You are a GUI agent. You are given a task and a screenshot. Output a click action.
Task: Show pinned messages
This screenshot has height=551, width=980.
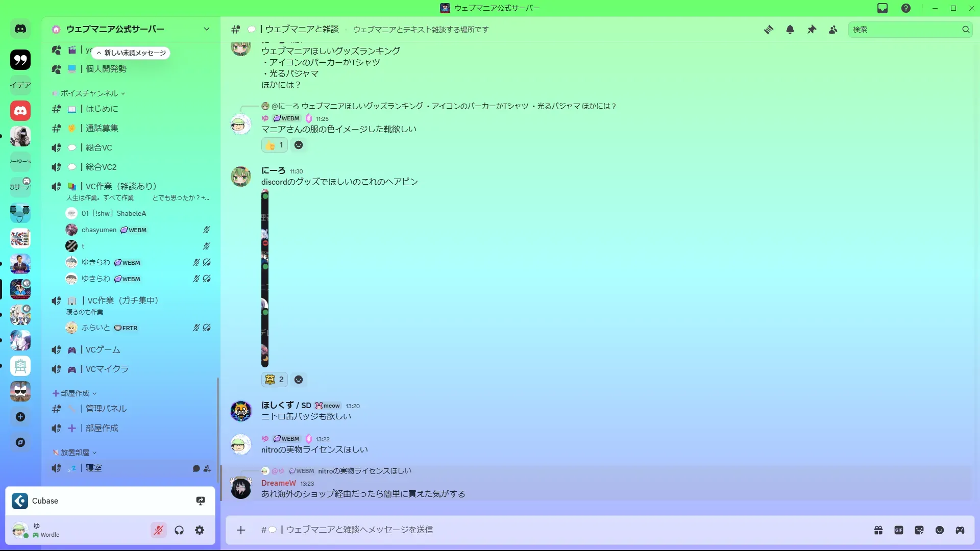[x=812, y=30]
